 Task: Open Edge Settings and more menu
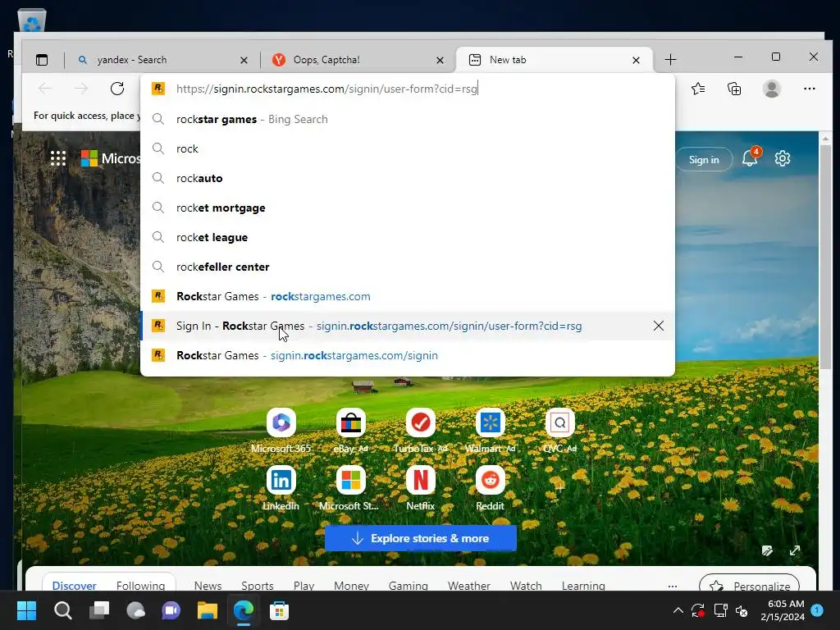click(x=809, y=89)
